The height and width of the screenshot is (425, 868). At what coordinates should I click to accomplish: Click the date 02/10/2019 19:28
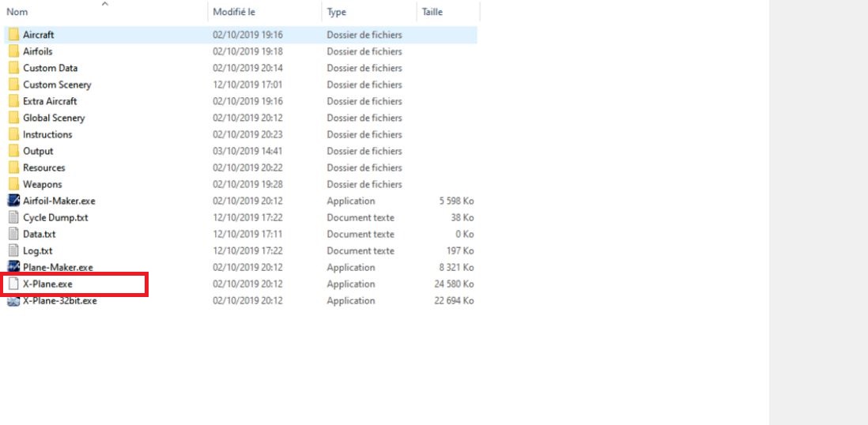click(x=248, y=184)
